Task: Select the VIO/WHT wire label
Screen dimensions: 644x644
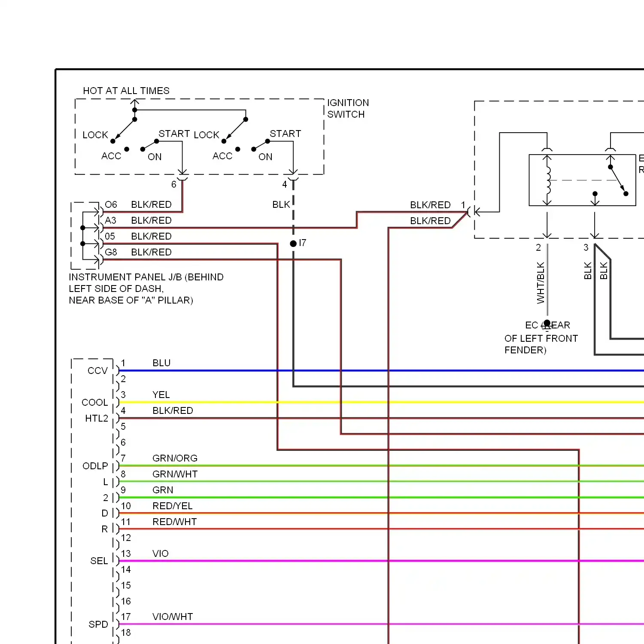Action: (x=173, y=617)
